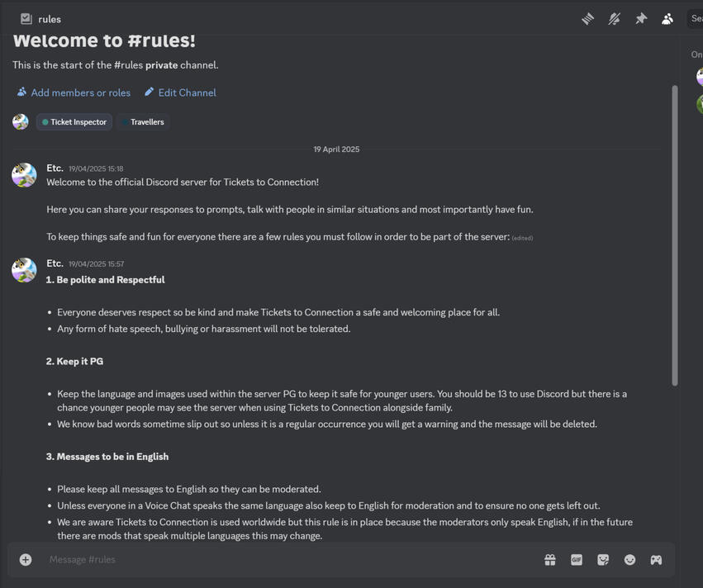
Task: Click the Edit Channel link
Action: tap(180, 92)
